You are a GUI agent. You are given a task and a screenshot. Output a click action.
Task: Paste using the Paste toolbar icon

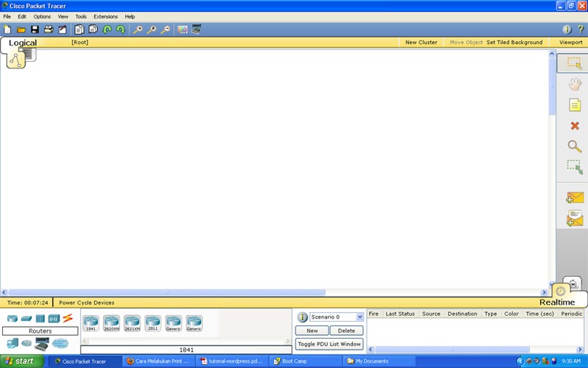click(x=93, y=29)
